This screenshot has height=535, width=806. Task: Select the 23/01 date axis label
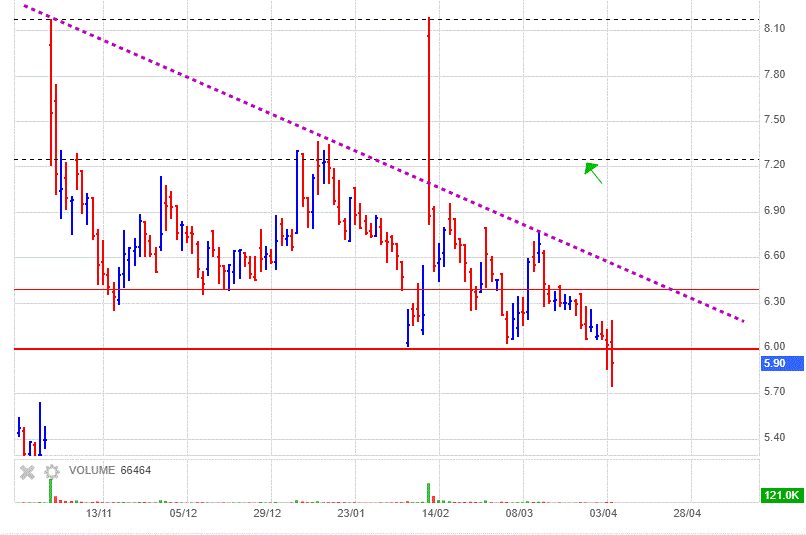click(351, 513)
